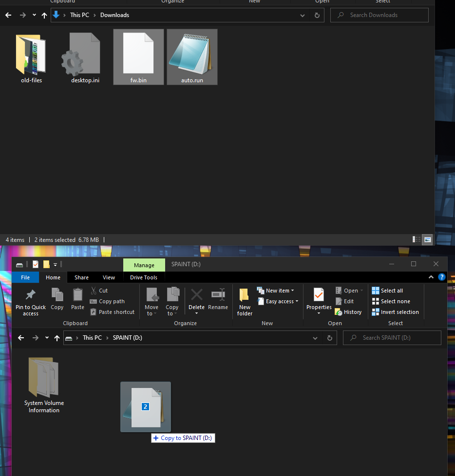Pin to Quick access in SPAINT window
Image resolution: width=455 pixels, height=476 pixels.
pyautogui.click(x=30, y=302)
